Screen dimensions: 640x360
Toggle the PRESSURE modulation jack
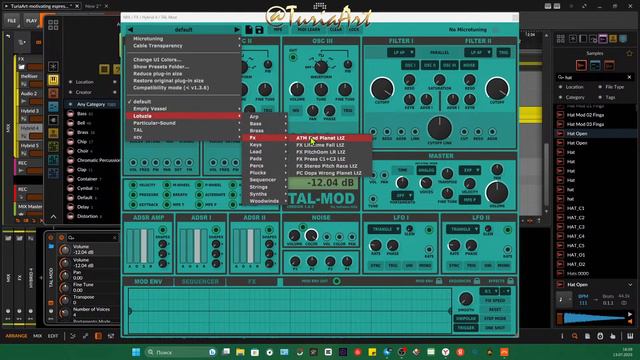(x=133, y=195)
